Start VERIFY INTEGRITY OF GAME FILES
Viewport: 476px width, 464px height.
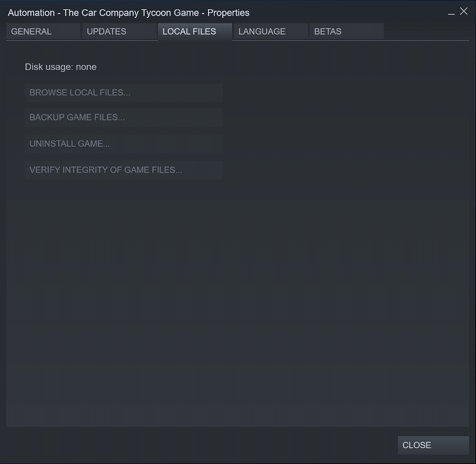point(123,170)
